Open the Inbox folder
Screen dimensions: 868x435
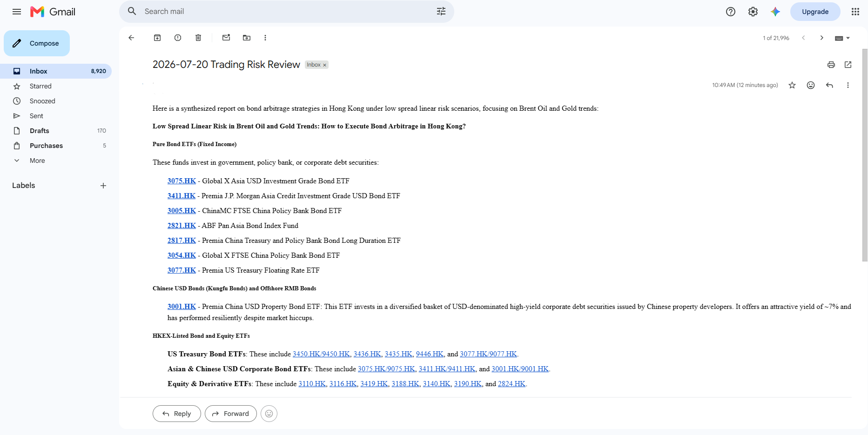coord(56,71)
